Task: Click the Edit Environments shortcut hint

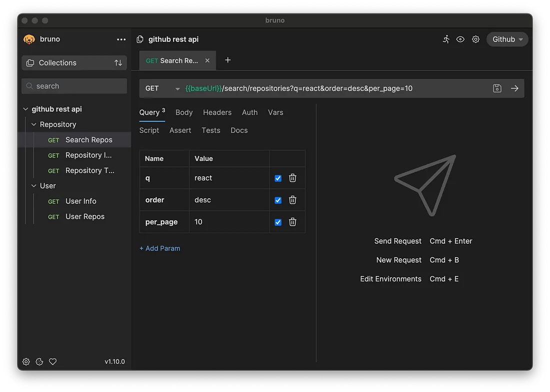Action: (x=409, y=279)
